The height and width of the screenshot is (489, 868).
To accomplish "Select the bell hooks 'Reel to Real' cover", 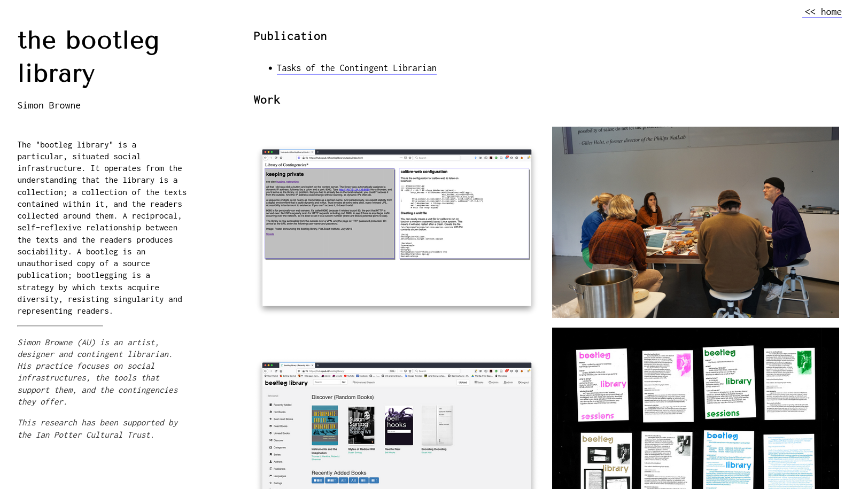I will (x=399, y=425).
